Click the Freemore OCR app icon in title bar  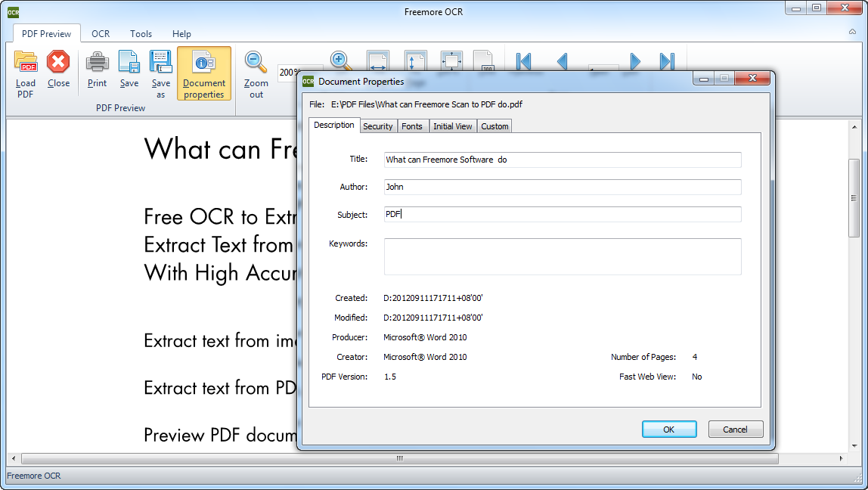[x=14, y=11]
